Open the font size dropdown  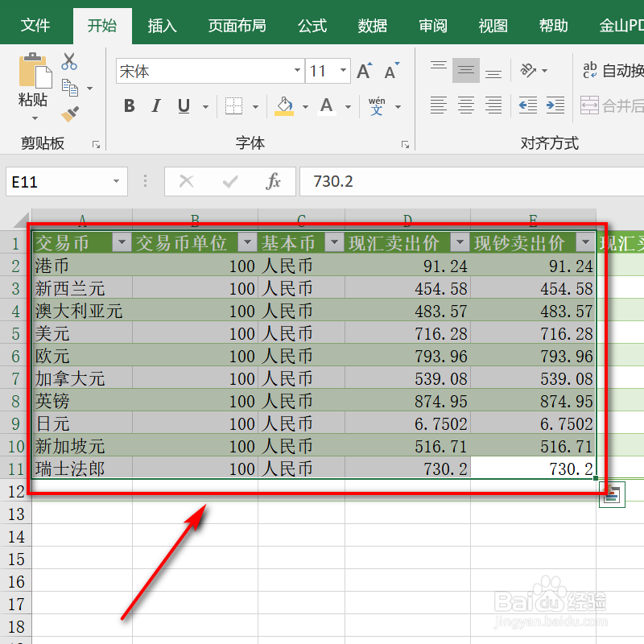(342, 71)
